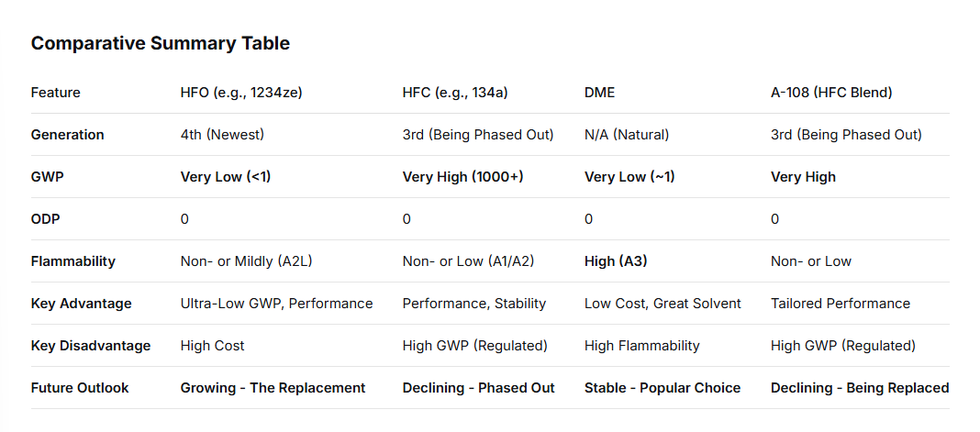
Task: Click the HFC (e.g., 134a) column header
Action: 456,93
